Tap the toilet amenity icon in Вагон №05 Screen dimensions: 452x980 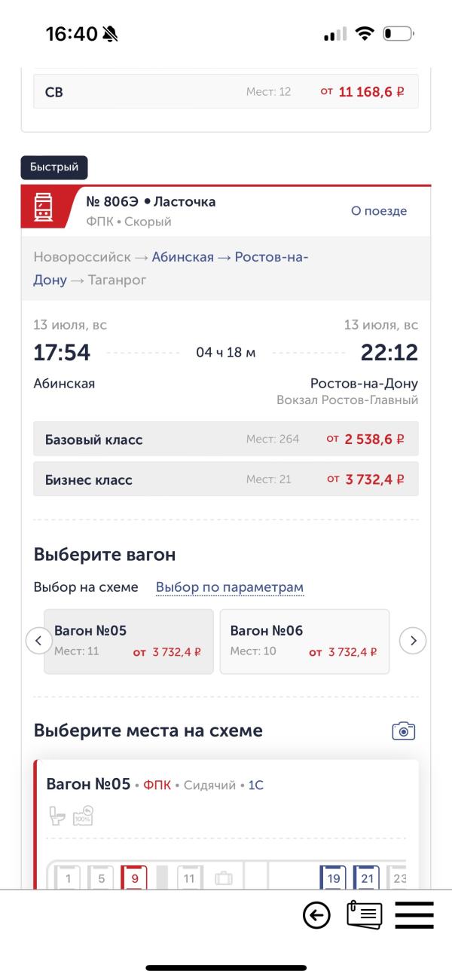[x=58, y=816]
